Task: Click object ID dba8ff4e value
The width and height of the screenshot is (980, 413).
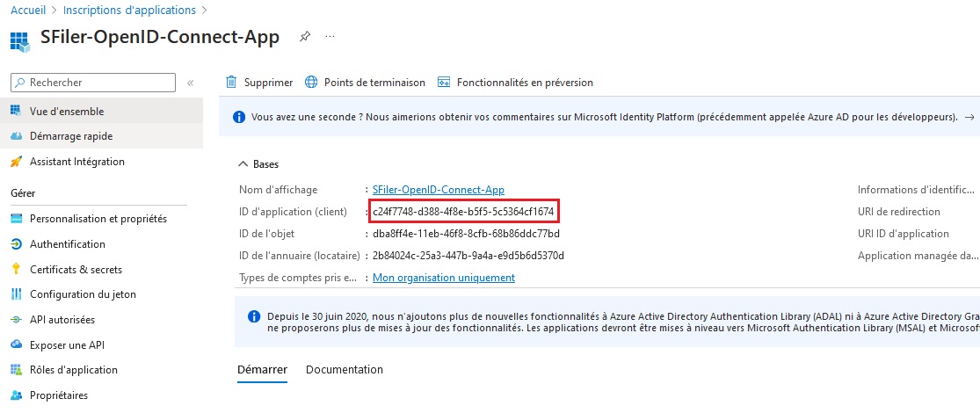Action: click(466, 234)
